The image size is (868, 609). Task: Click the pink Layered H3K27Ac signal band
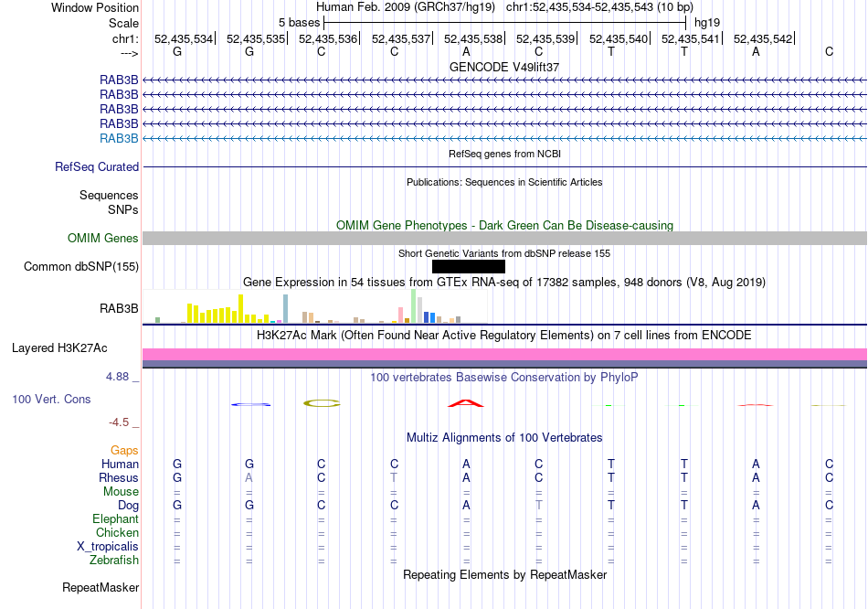pyautogui.click(x=504, y=354)
